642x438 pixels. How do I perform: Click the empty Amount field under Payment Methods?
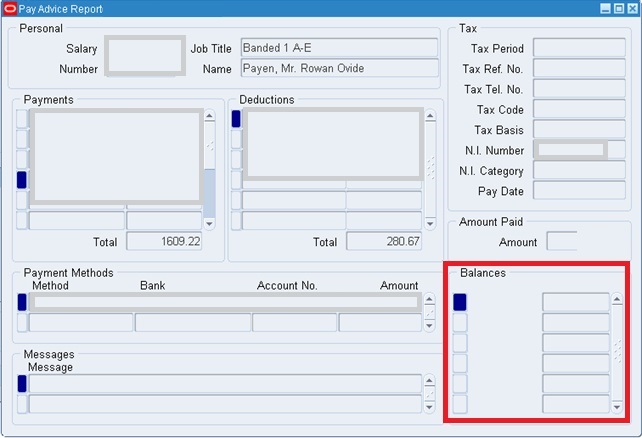coord(380,323)
